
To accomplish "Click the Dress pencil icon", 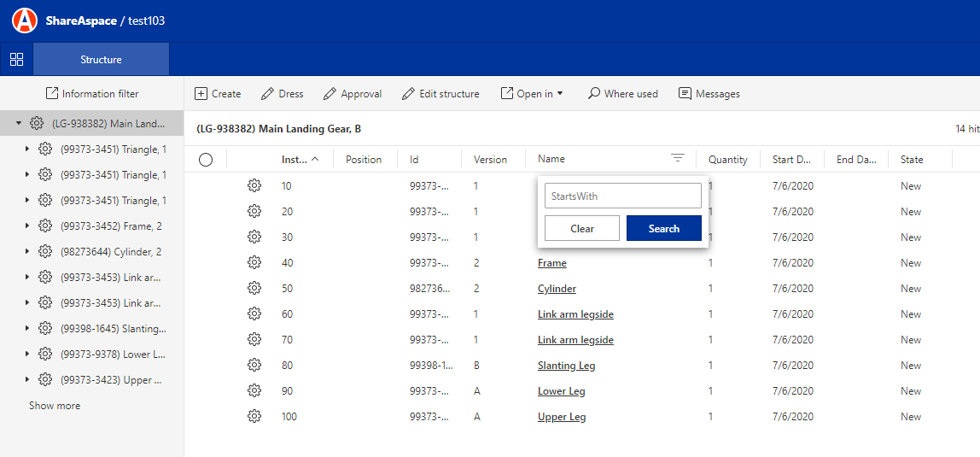I will pos(268,94).
